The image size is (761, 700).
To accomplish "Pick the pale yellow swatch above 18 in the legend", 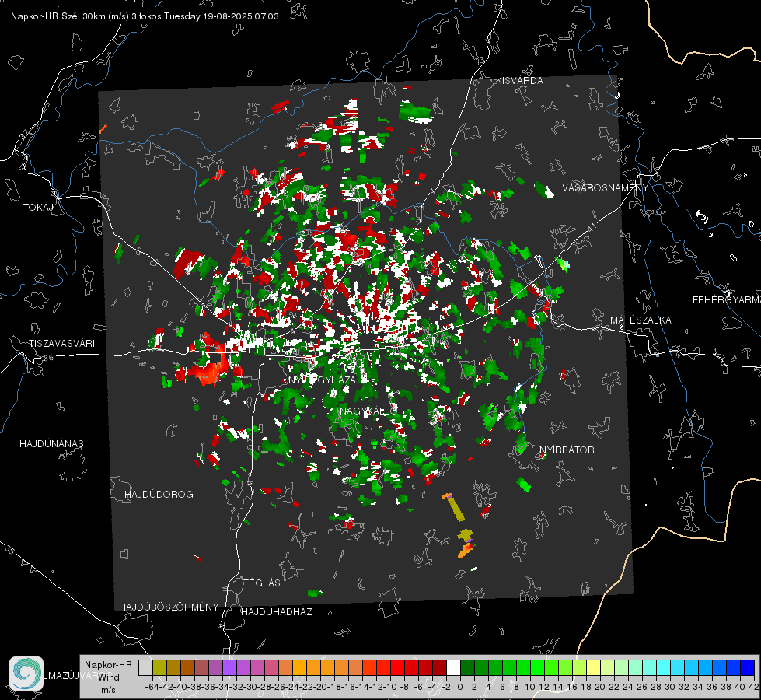I will pos(594,667).
